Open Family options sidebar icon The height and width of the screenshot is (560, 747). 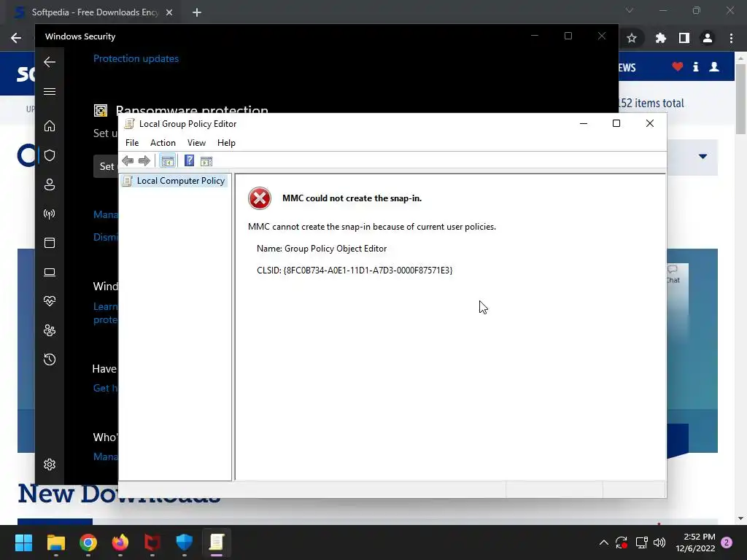[50, 330]
